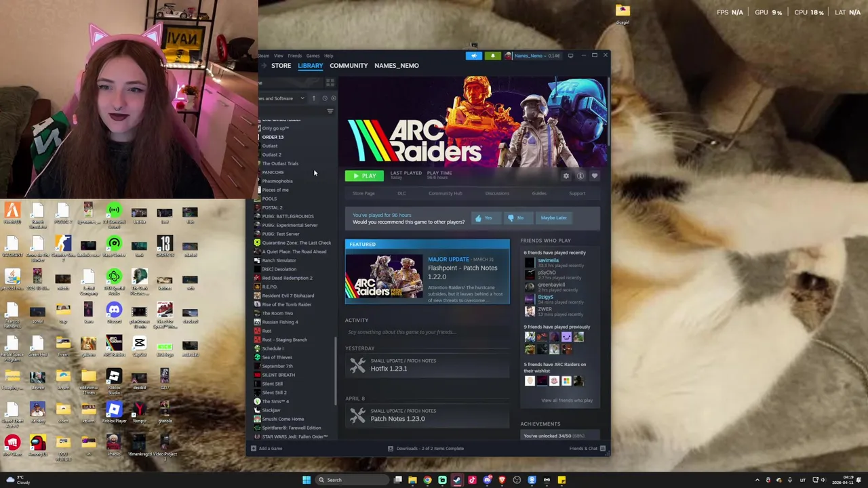Open the Community Hub link
868x488 pixels.
(446, 194)
